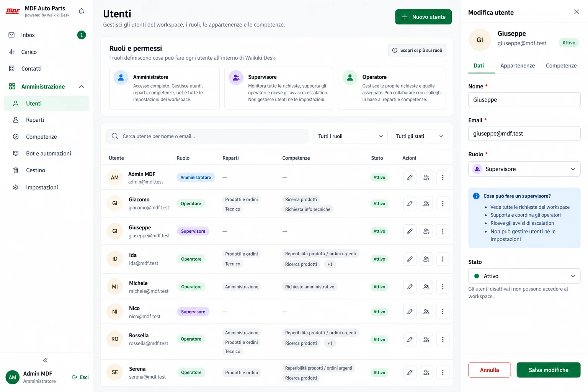Open Stato dropdown showing Attivo
This screenshot has width=588, height=392.
click(524, 276)
